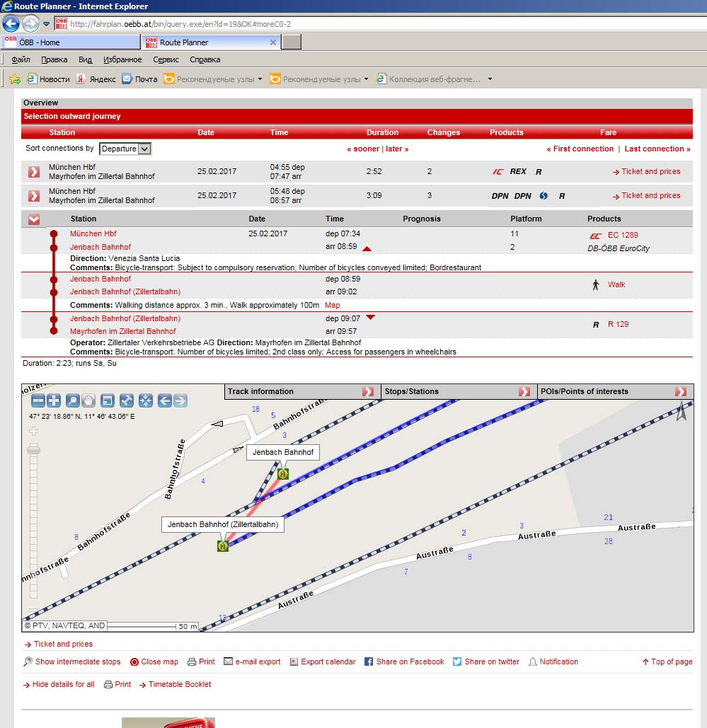The image size is (707, 728).
Task: Select the distance measuring tool on map
Action: tap(127, 400)
